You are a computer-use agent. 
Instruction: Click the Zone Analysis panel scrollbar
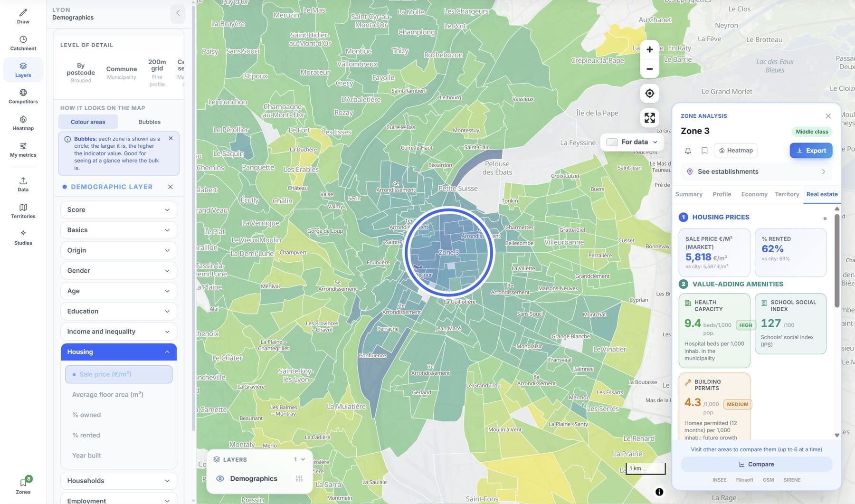coord(837,260)
